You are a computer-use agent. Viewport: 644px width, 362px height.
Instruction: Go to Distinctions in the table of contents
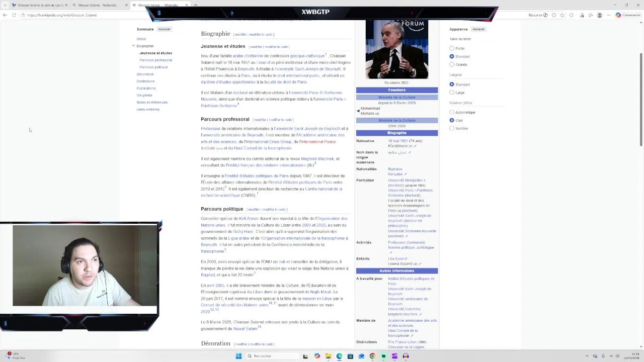(145, 81)
